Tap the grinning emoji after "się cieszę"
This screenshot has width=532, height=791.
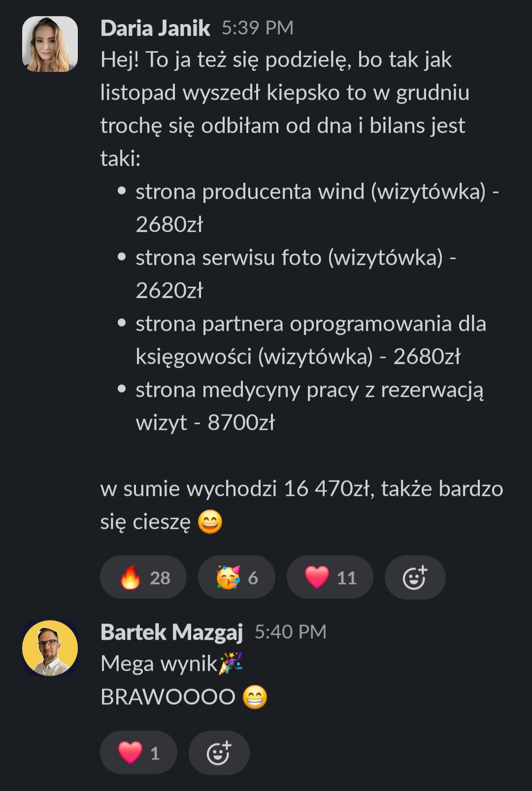[210, 522]
